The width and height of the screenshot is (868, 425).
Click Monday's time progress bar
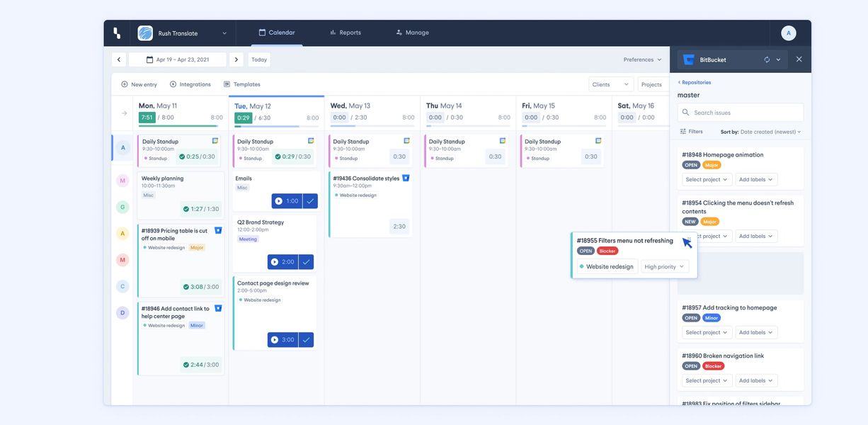181,126
